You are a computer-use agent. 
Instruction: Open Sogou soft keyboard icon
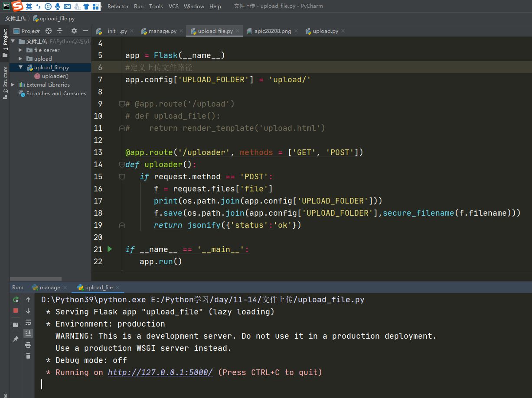point(67,6)
